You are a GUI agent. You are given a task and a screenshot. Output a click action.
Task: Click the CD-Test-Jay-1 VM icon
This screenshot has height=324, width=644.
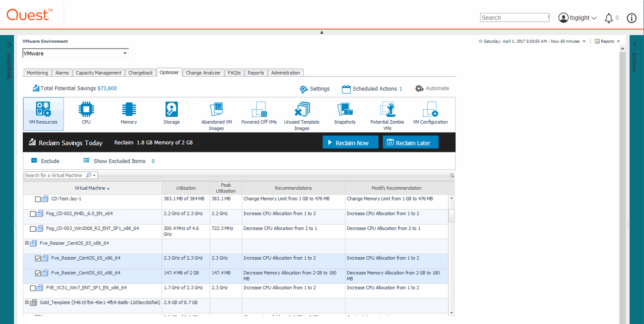(x=45, y=199)
